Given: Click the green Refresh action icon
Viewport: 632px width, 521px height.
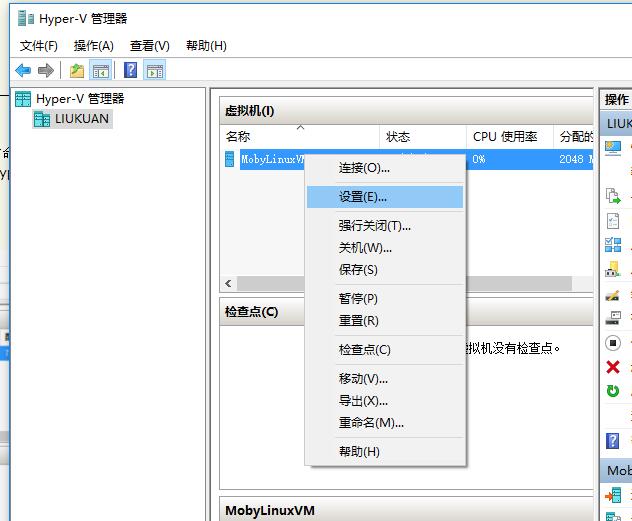Looking at the screenshot, I should (x=613, y=391).
